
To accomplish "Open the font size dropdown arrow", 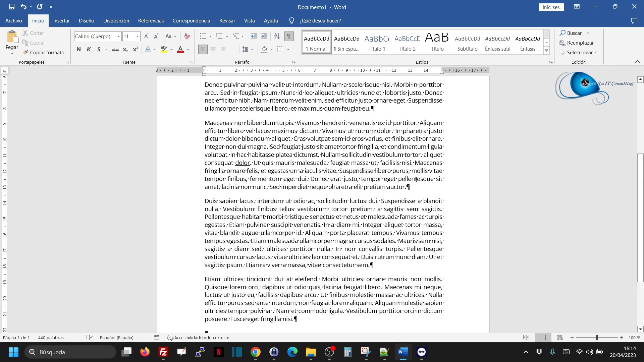I will click(137, 36).
